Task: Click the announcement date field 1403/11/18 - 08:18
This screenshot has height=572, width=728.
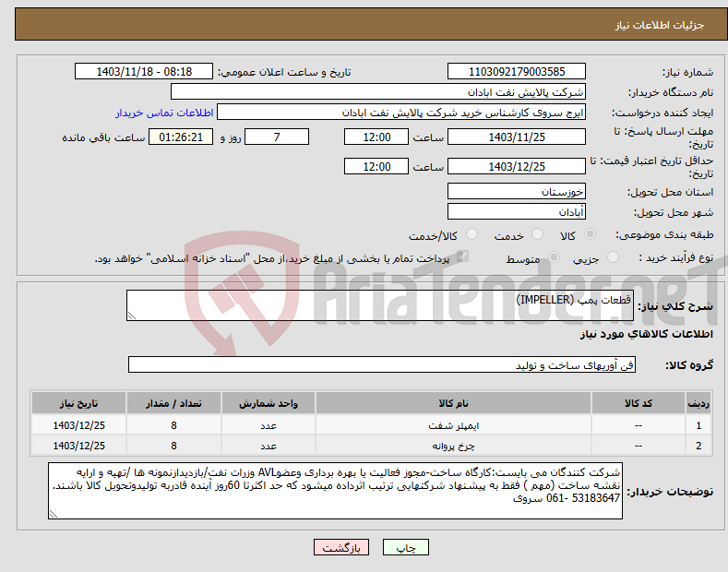Action: [144, 72]
